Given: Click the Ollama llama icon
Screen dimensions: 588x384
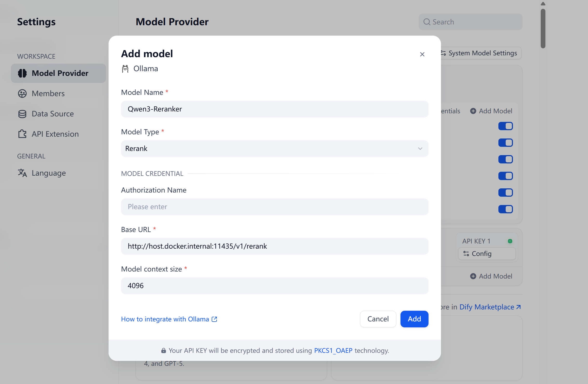Looking at the screenshot, I should pyautogui.click(x=125, y=69).
